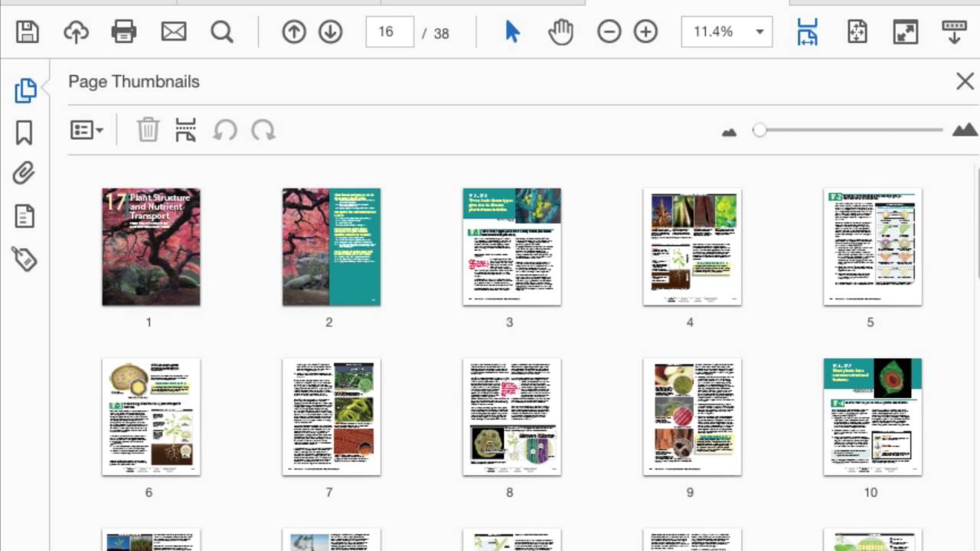Enter full screen mode icon

[x=906, y=32]
